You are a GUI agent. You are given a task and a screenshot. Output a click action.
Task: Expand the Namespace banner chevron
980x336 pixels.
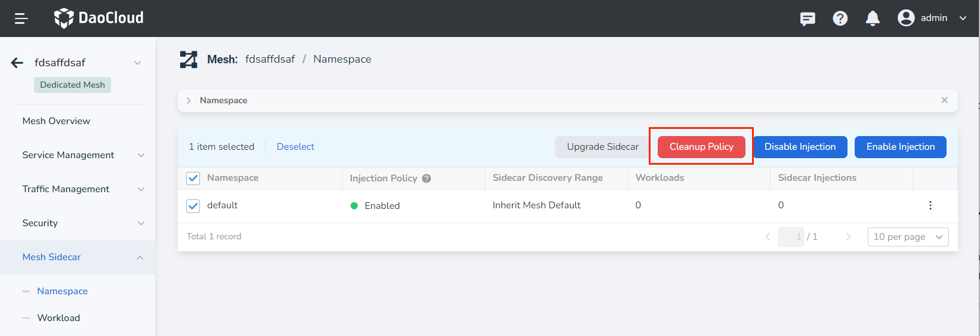[x=189, y=100]
